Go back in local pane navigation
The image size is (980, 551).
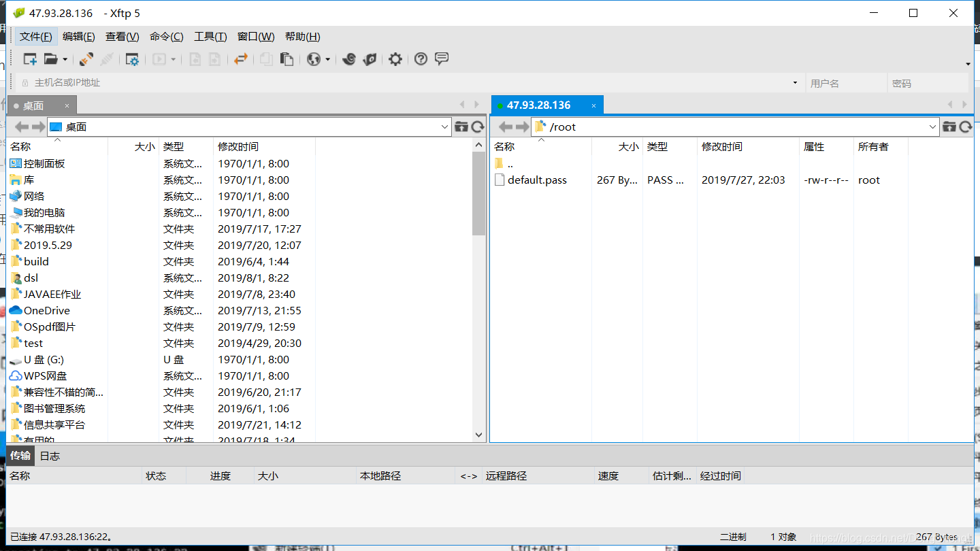[22, 127]
